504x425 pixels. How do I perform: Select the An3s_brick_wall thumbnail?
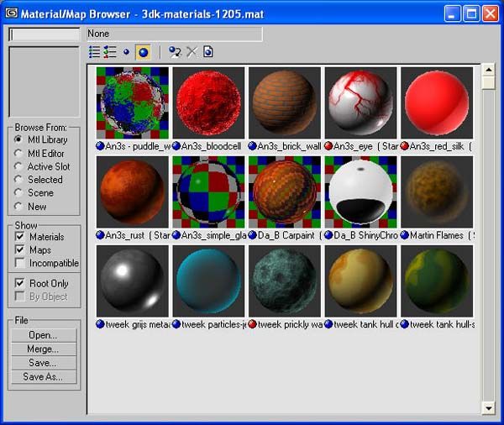click(285, 102)
